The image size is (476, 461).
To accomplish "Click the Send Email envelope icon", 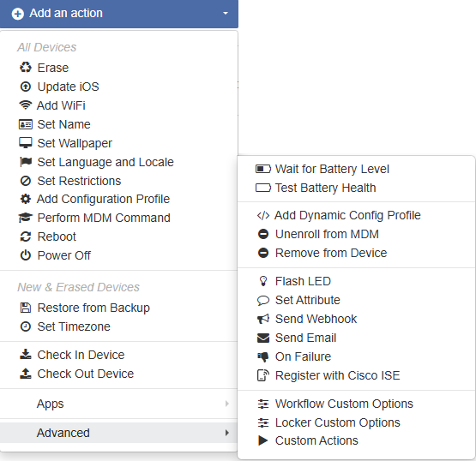I will [x=263, y=338].
